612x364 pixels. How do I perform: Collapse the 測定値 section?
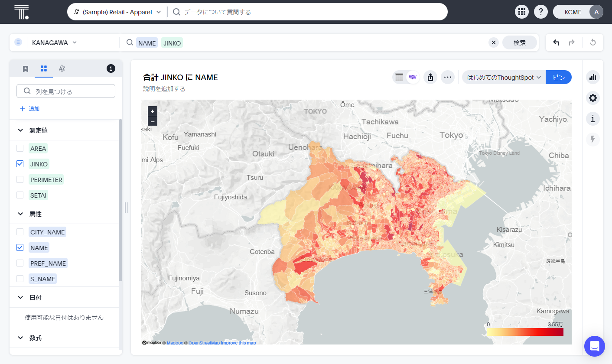[x=20, y=130]
